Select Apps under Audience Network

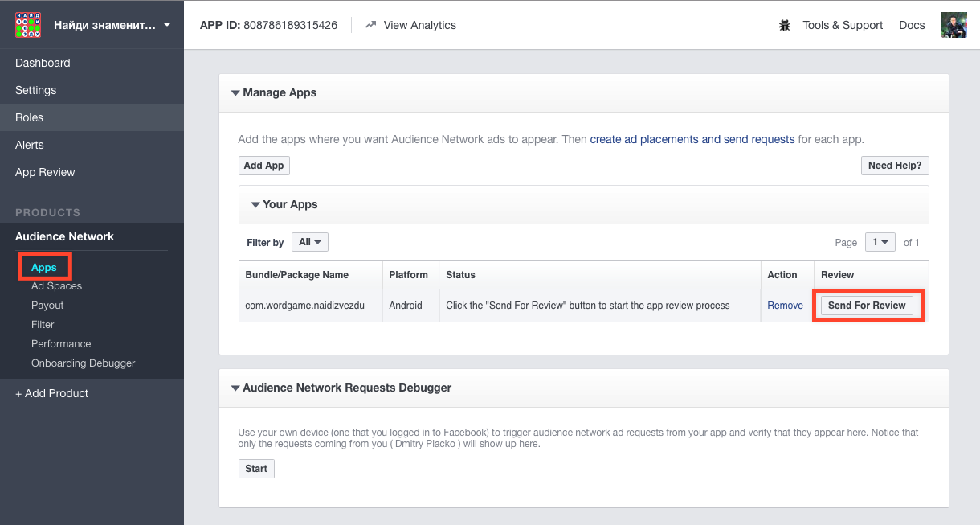coord(44,267)
